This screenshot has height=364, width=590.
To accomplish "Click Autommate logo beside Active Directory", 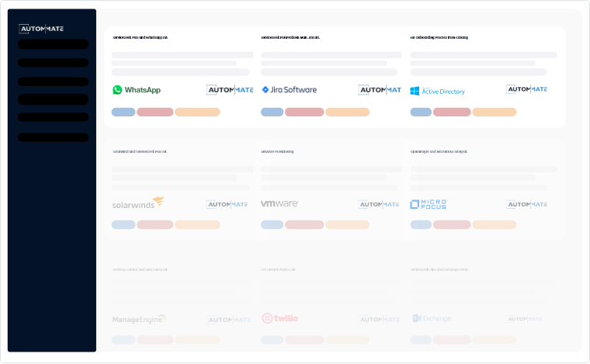I will [x=527, y=89].
